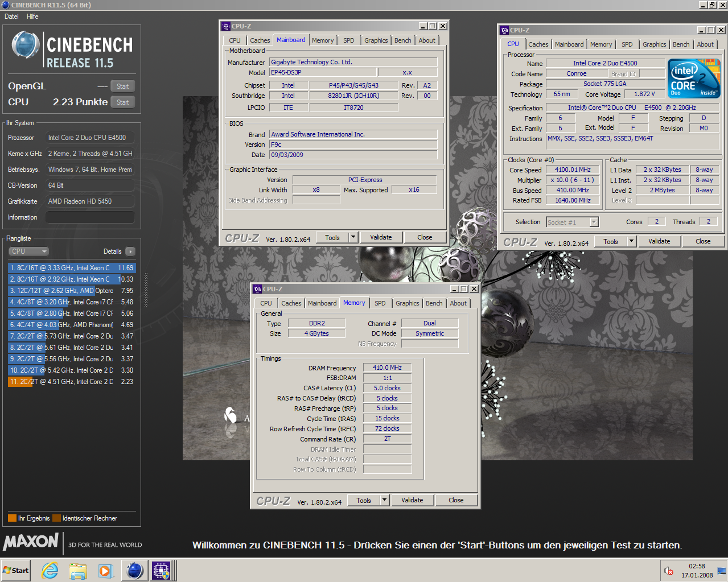
Task: Expand ranking Details arrow button
Action: coord(130,251)
